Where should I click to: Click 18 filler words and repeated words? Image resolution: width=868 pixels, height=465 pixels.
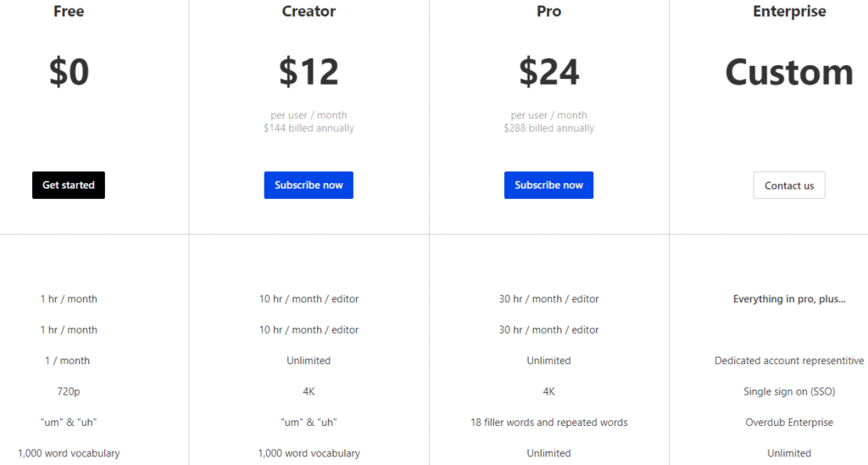point(549,422)
